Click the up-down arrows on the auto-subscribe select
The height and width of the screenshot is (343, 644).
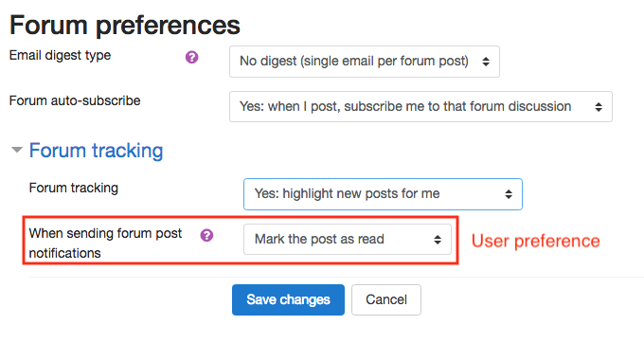pos(599,107)
